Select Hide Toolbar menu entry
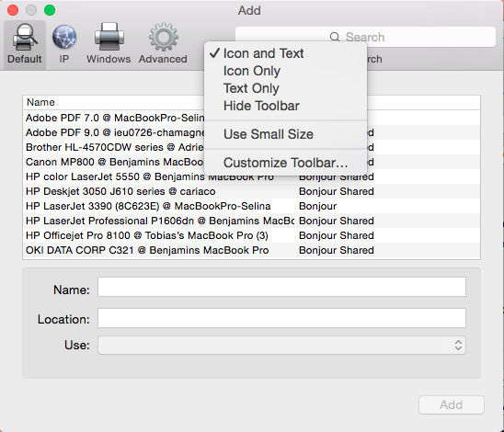This screenshot has height=432, width=504. point(285,106)
